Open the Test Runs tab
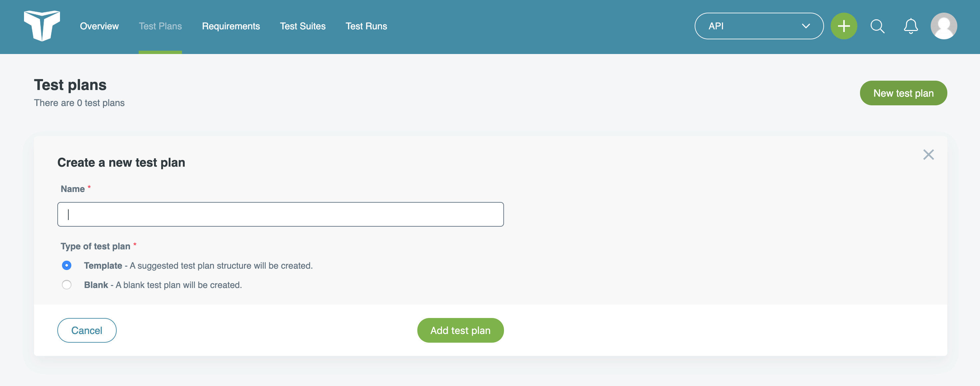Viewport: 980px width, 386px height. (366, 26)
